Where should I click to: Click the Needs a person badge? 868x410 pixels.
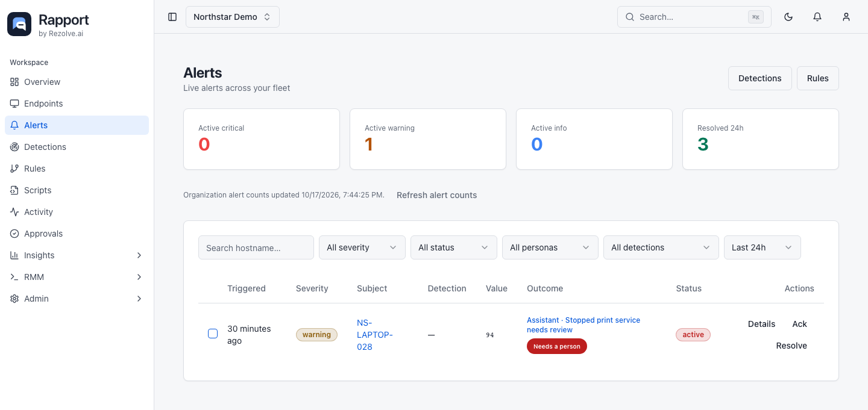coord(557,346)
